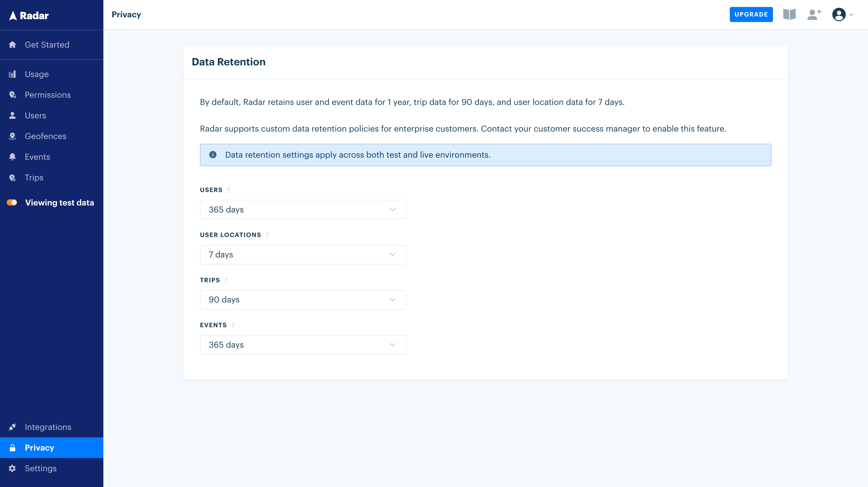
Task: Open Settings from the sidebar
Action: tap(41, 468)
